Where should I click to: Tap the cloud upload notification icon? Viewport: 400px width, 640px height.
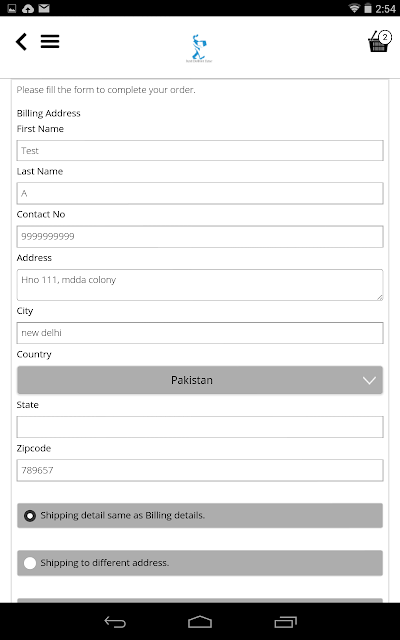[28, 8]
